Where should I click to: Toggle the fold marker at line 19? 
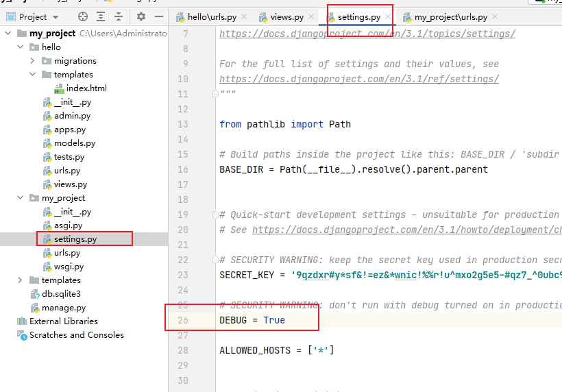215,215
